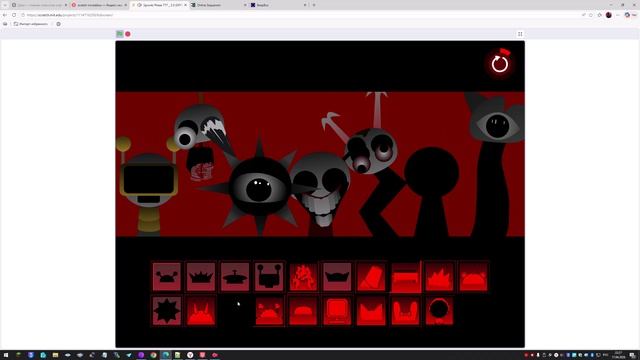Image resolution: width=640 pixels, height=360 pixels.
Task: Pick the red flame-textured character icon
Action: tap(303, 277)
